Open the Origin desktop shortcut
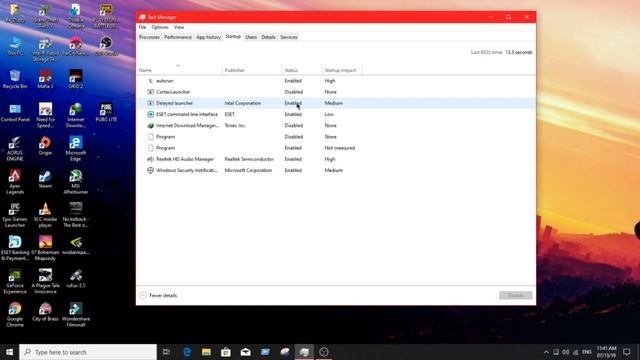The image size is (640, 360). [x=45, y=146]
